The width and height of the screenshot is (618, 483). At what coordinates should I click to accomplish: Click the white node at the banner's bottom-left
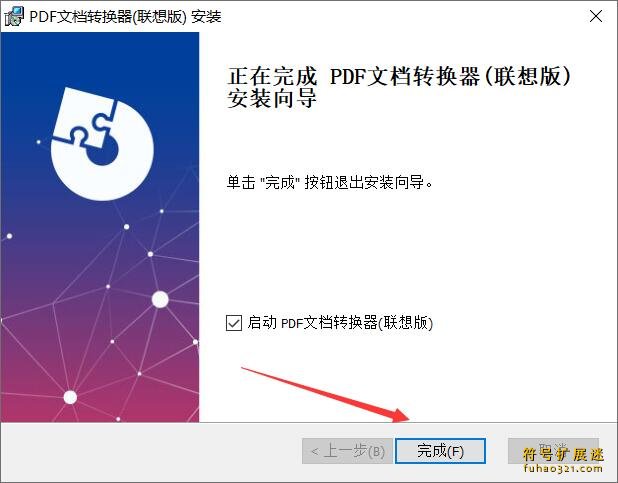coord(70,397)
